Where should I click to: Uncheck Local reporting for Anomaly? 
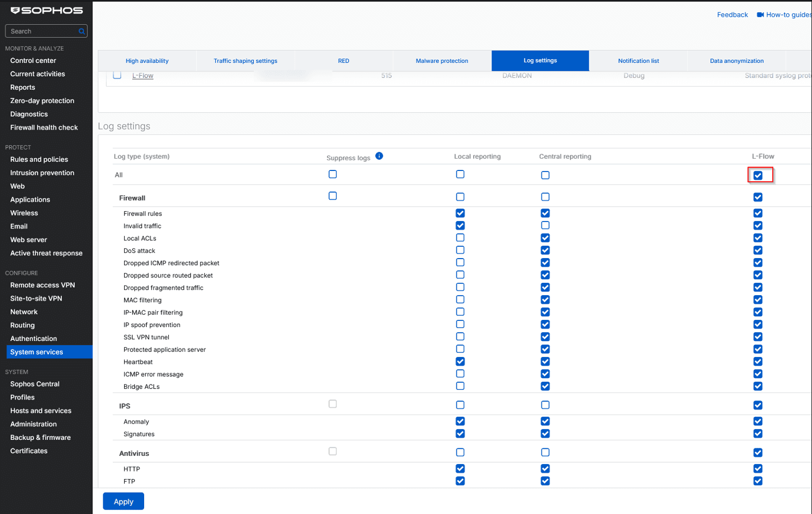pyautogui.click(x=460, y=421)
